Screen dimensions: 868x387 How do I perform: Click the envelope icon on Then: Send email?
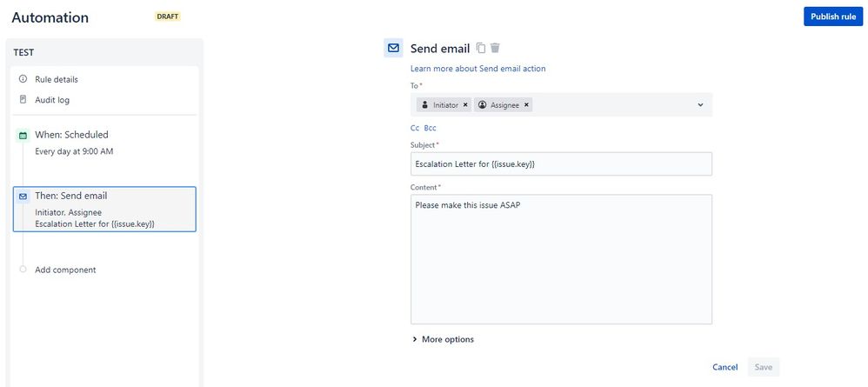(x=23, y=197)
